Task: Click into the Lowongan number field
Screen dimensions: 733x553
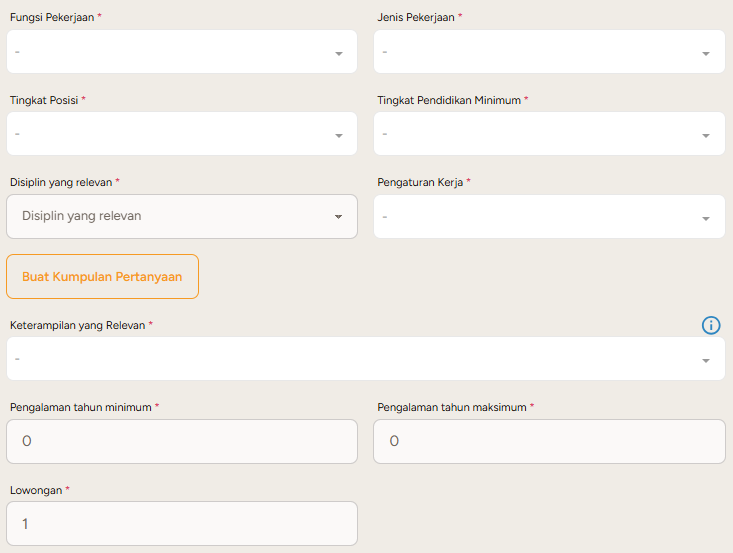Action: [181, 523]
